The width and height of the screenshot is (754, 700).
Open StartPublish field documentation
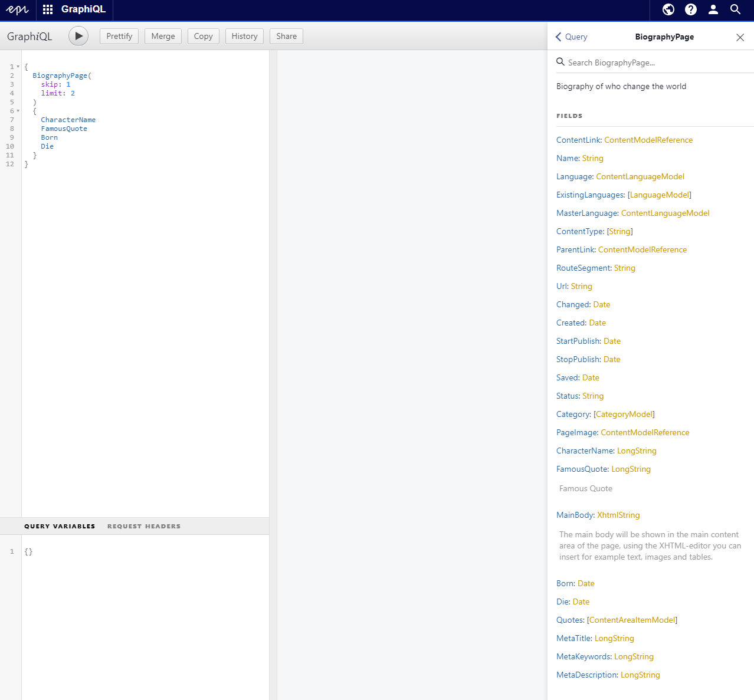(578, 341)
